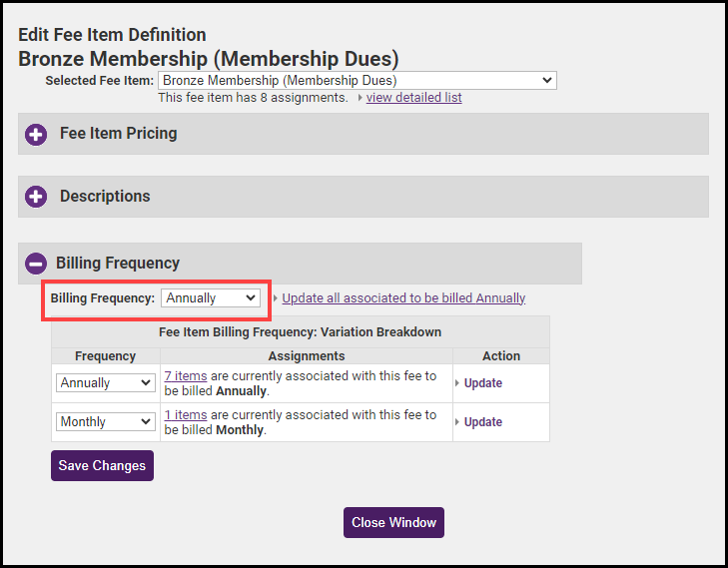
Task: Expand Descriptions plus icon
Action: point(36,197)
